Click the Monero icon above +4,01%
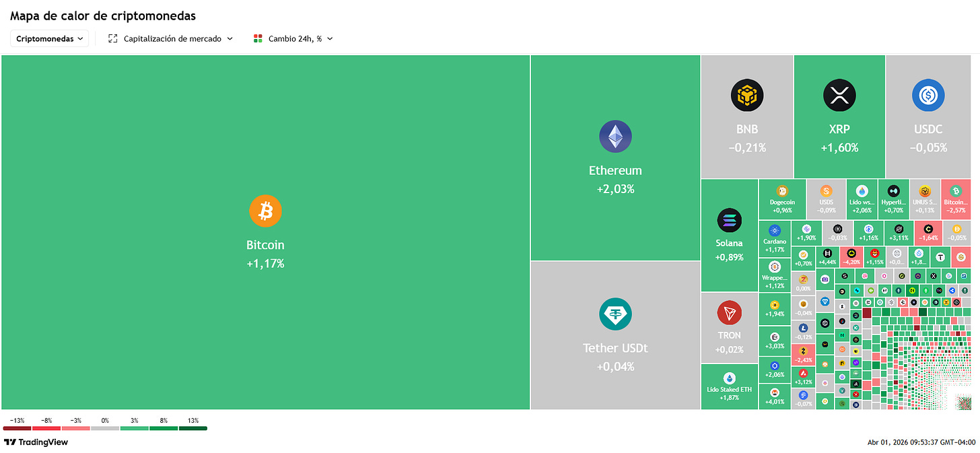The width and height of the screenshot is (980, 453). [x=774, y=393]
